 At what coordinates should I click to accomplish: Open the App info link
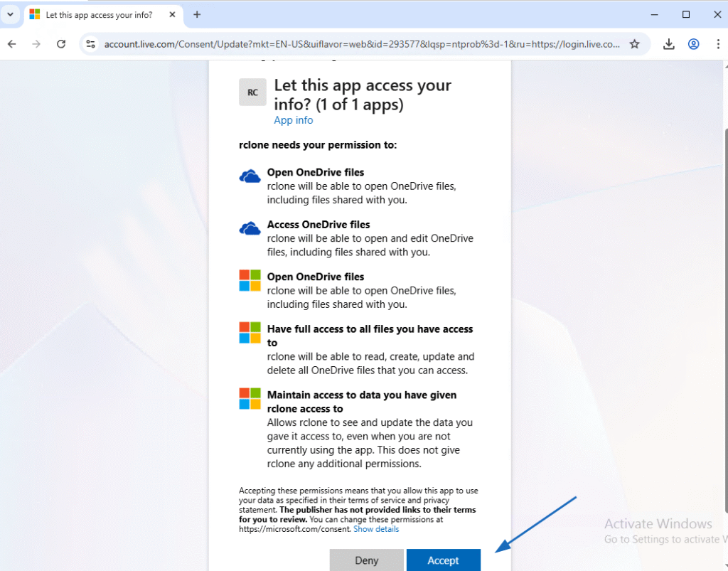point(293,120)
